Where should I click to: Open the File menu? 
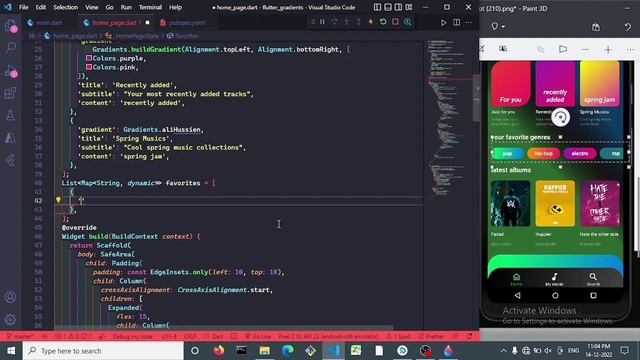24,7
